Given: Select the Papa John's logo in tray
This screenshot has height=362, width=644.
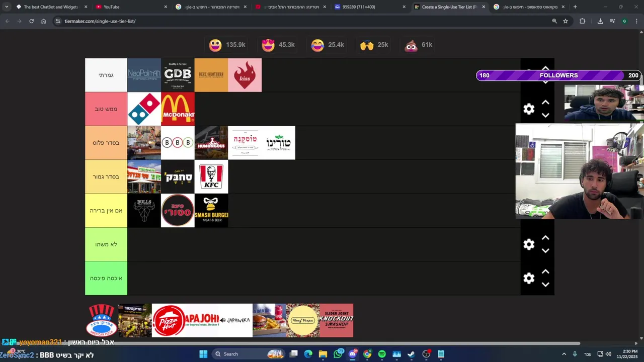Looking at the screenshot, I should click(x=202, y=320).
